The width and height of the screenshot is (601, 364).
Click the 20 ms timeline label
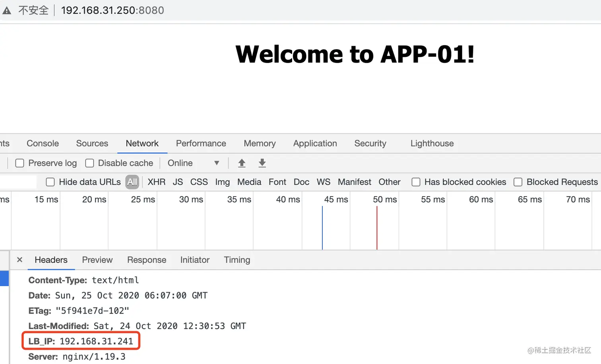pyautogui.click(x=94, y=199)
